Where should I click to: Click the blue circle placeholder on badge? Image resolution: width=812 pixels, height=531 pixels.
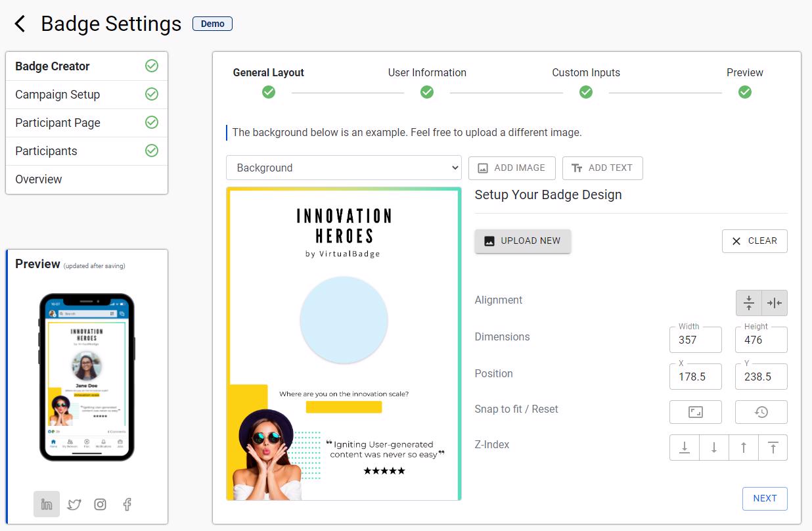[344, 320]
